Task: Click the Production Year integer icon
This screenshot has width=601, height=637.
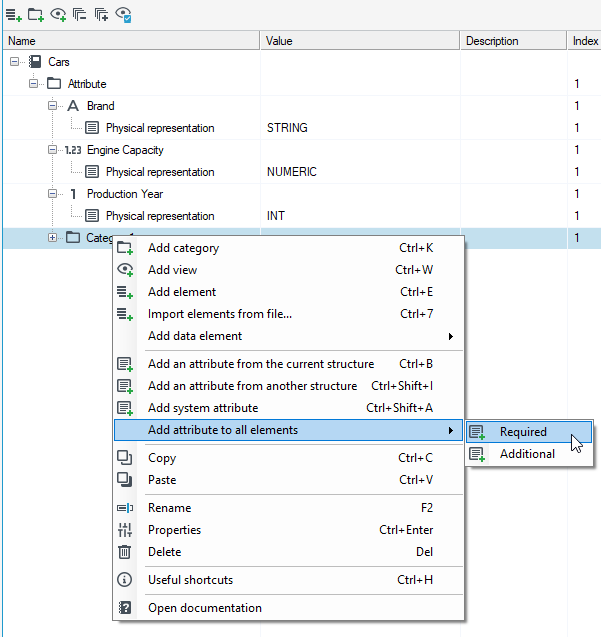Action: tap(73, 194)
